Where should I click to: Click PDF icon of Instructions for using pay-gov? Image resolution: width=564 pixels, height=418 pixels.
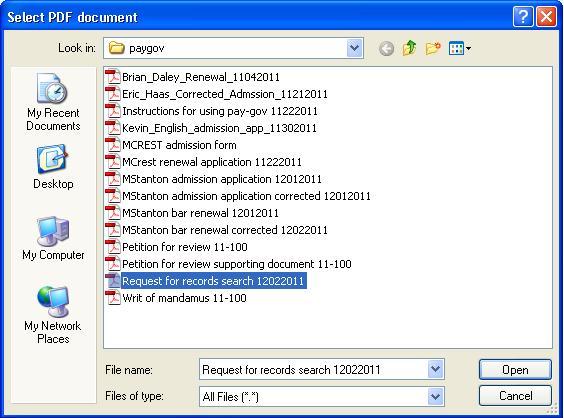pyautogui.click(x=113, y=110)
